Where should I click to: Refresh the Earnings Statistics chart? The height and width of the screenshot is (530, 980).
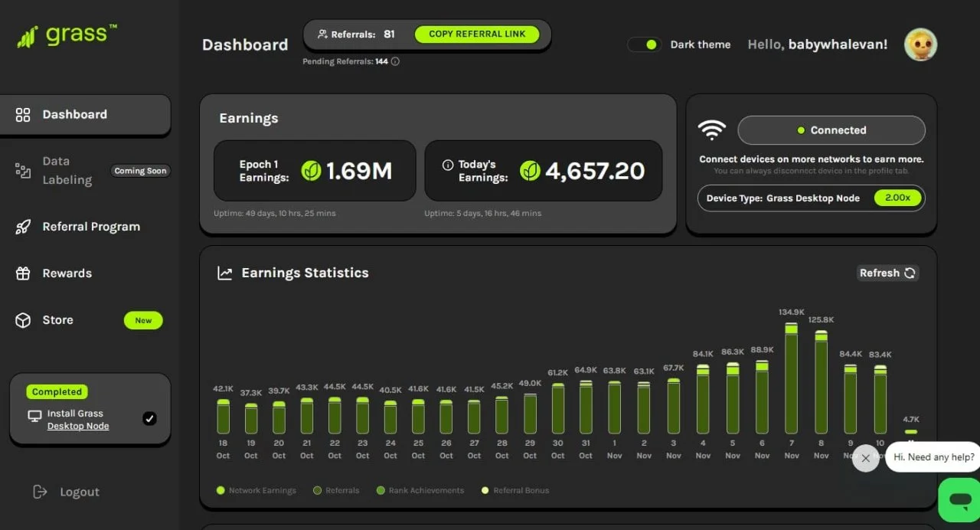click(x=887, y=273)
